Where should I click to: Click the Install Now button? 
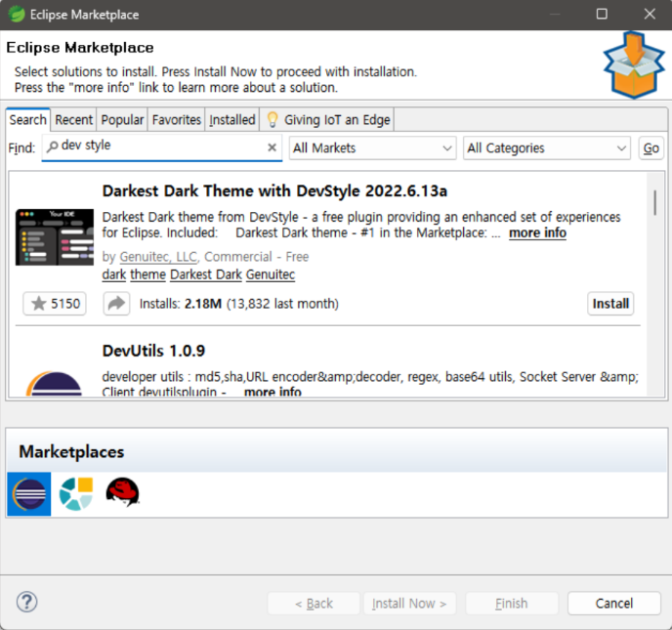(x=409, y=603)
